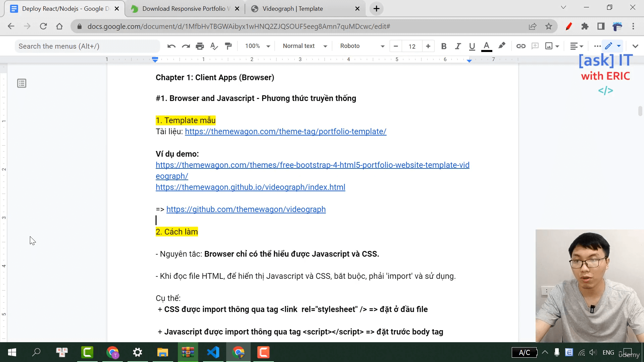644x362 pixels.
Task: Show more toolbar options (three dots)
Action: (x=597, y=46)
